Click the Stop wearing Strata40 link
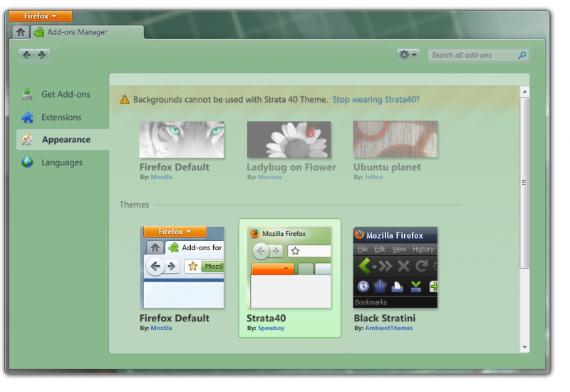Image resolution: width=570 pixels, height=392 pixels. click(375, 100)
